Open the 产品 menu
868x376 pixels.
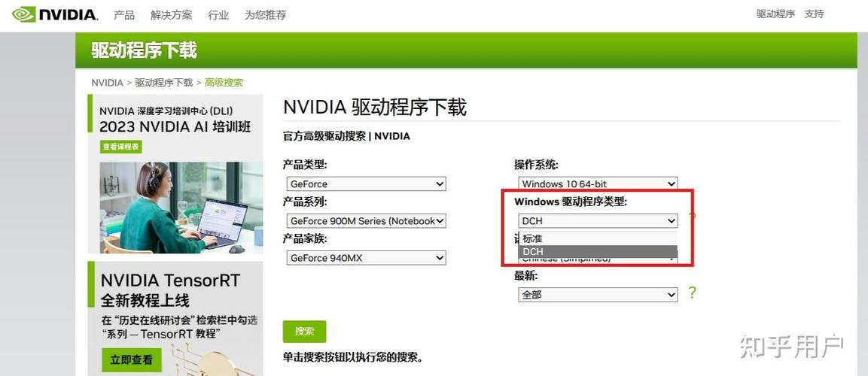[124, 15]
